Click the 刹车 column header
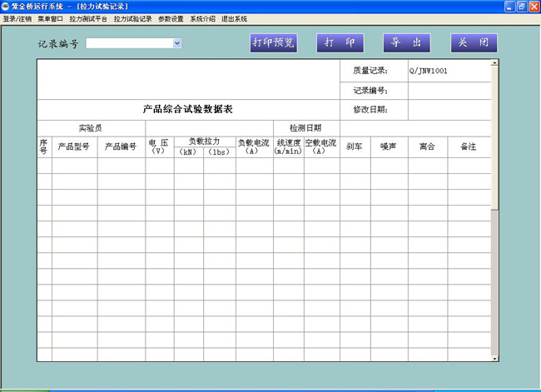541x392 pixels. pos(355,147)
